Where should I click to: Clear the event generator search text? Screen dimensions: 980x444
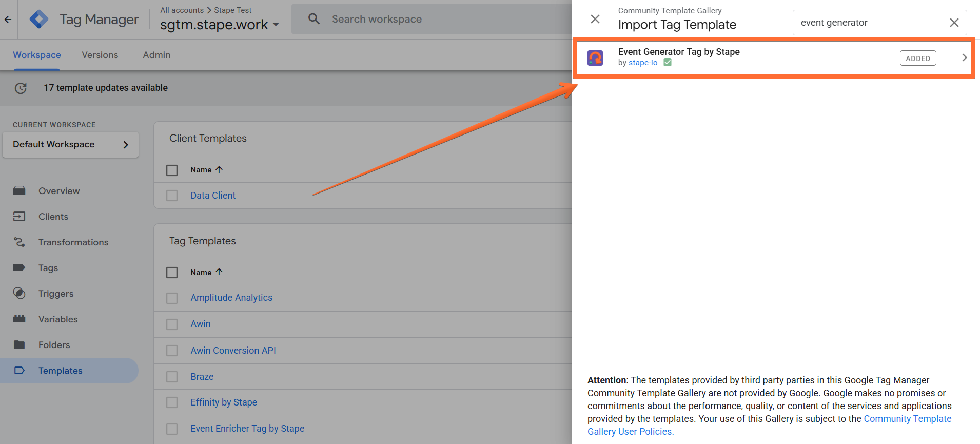pos(954,23)
